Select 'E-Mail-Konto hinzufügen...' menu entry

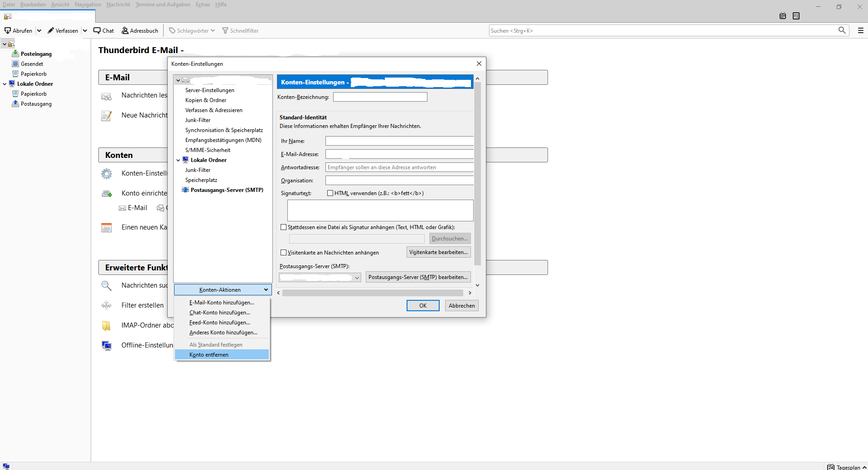tap(222, 303)
